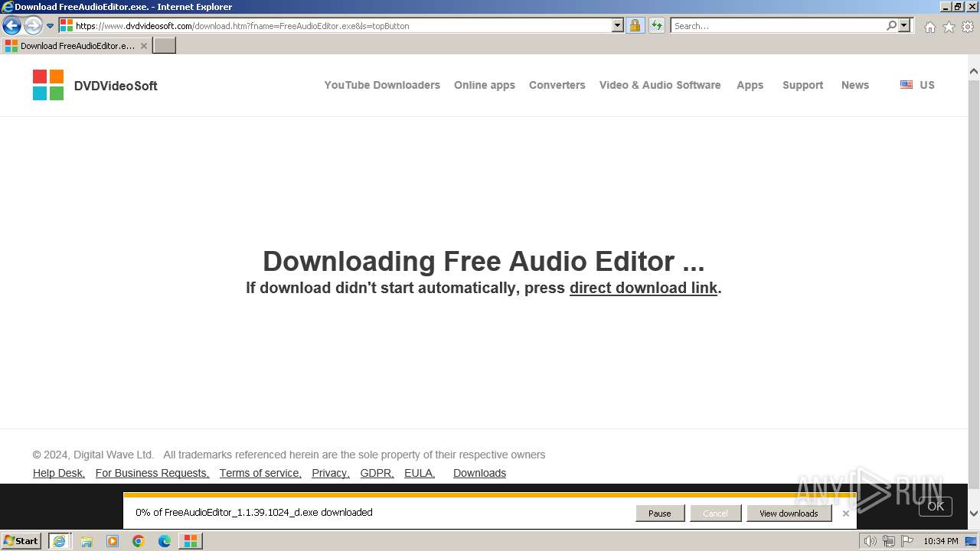Open the Windows Start button
The image size is (980, 551).
(x=21, y=541)
